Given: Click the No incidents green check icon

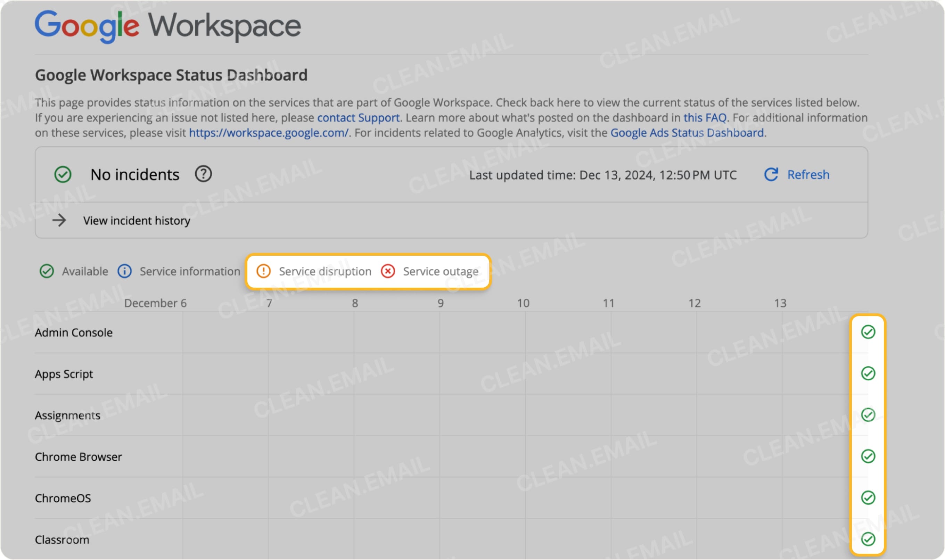Looking at the screenshot, I should pos(63,174).
